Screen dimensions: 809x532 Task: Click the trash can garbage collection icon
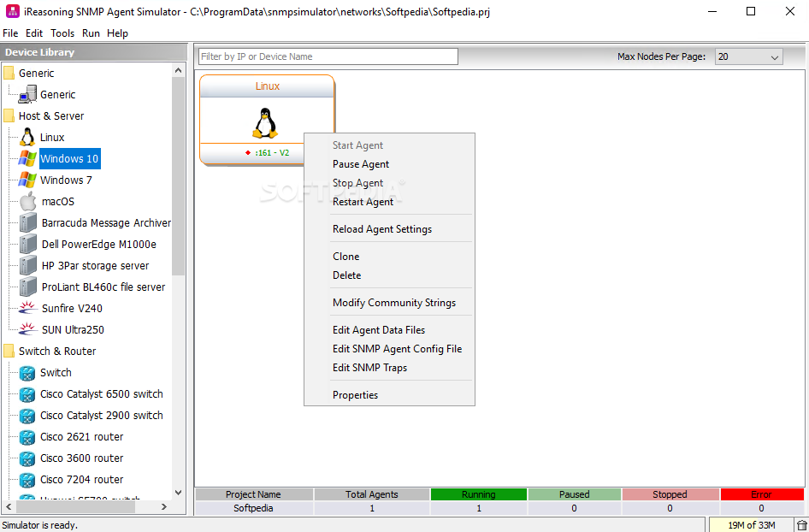pos(802,525)
